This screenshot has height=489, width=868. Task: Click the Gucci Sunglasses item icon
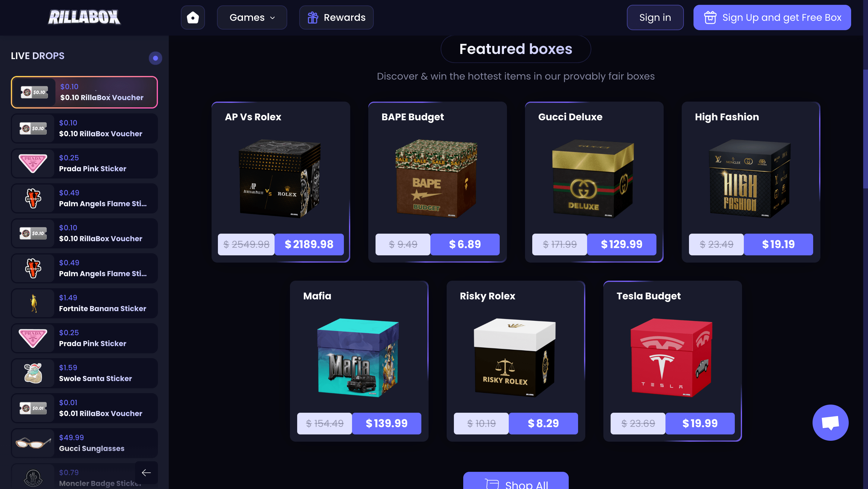click(x=33, y=443)
